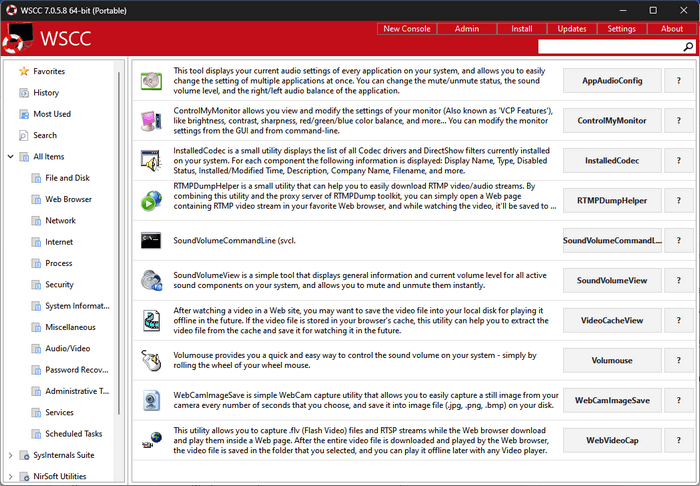Viewport: 700px width, 486px height.
Task: Click the SoundVolumeView speaker icon
Action: point(151,280)
